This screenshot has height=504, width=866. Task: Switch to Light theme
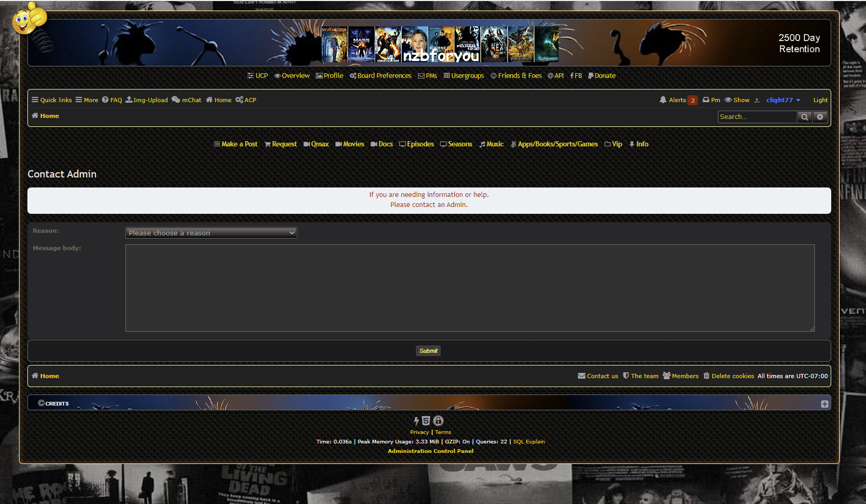coord(820,100)
